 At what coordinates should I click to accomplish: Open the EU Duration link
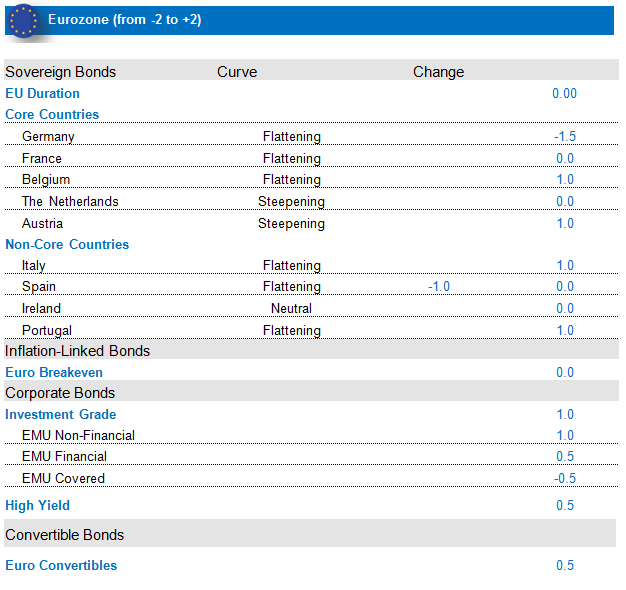point(42,94)
